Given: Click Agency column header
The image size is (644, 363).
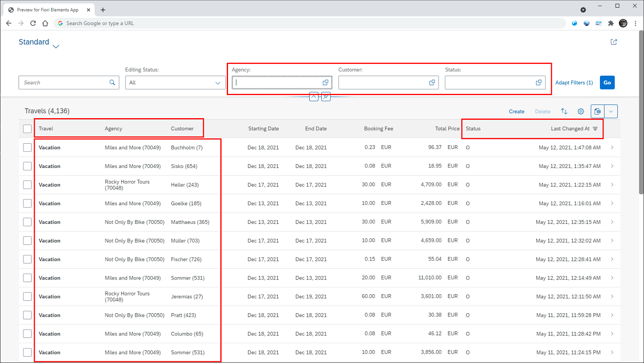Looking at the screenshot, I should (x=113, y=129).
